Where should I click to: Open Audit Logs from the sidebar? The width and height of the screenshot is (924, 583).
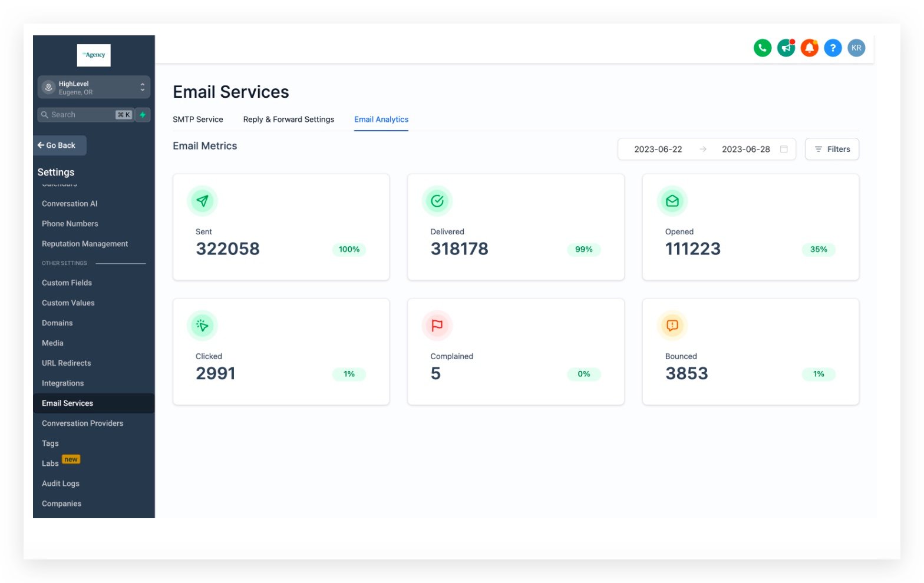coord(61,483)
